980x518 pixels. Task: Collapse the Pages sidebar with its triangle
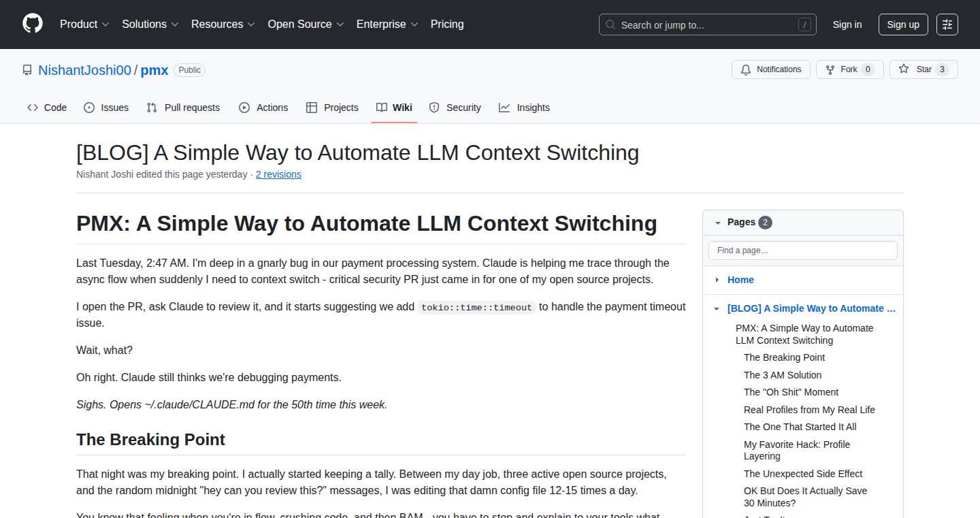pyautogui.click(x=717, y=223)
